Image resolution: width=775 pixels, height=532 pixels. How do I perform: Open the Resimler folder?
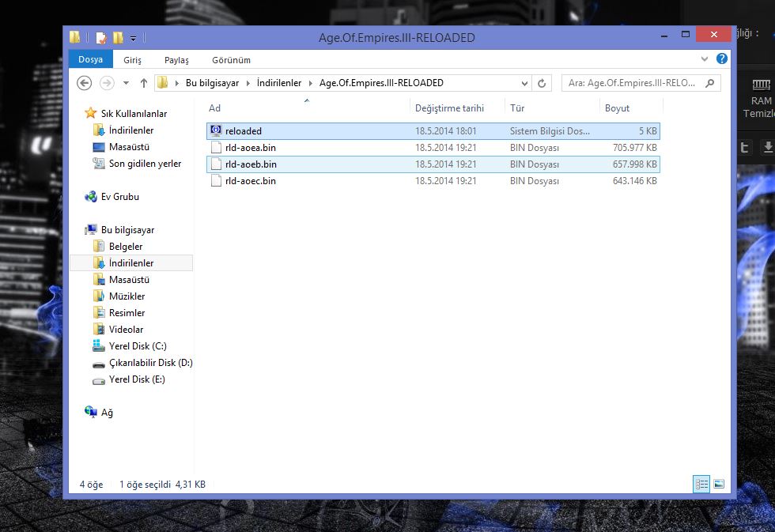coord(127,313)
